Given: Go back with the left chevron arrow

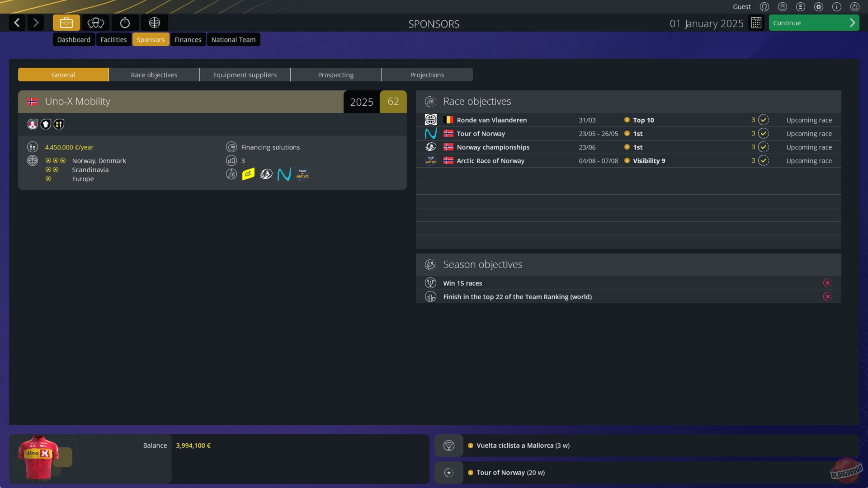Looking at the screenshot, I should click(17, 23).
